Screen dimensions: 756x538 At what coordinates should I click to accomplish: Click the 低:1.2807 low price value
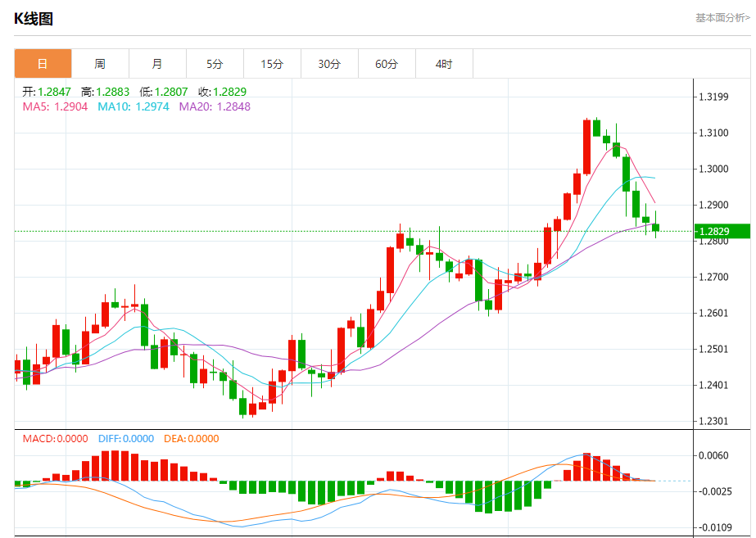(164, 92)
